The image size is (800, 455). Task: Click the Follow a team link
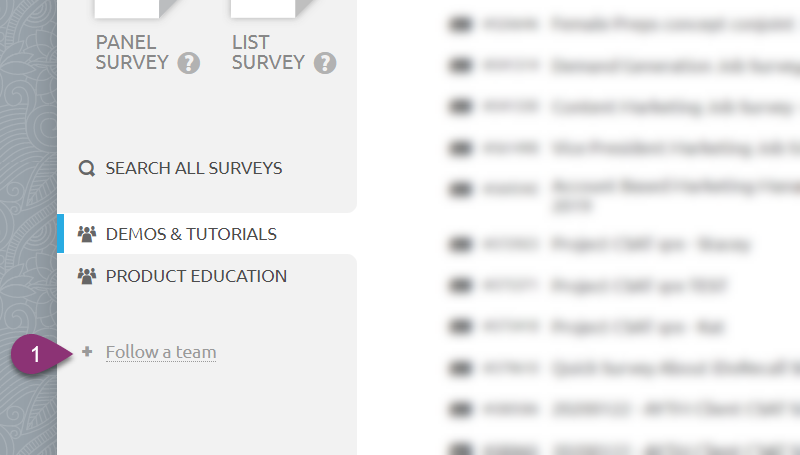coord(161,352)
